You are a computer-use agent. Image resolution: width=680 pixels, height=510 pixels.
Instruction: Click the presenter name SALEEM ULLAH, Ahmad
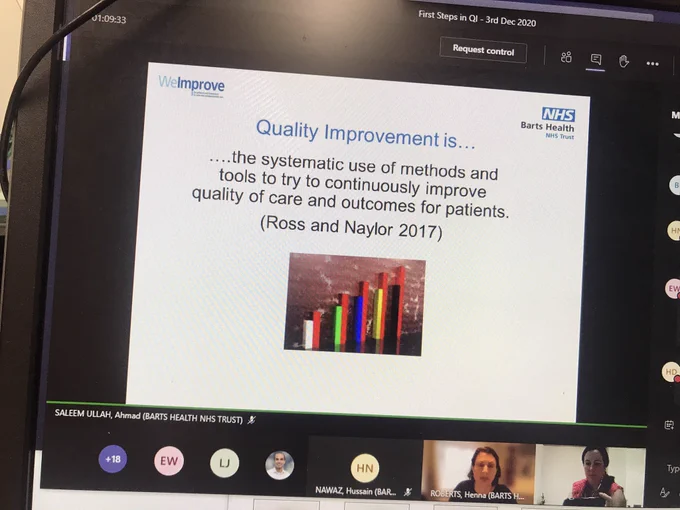click(149, 415)
